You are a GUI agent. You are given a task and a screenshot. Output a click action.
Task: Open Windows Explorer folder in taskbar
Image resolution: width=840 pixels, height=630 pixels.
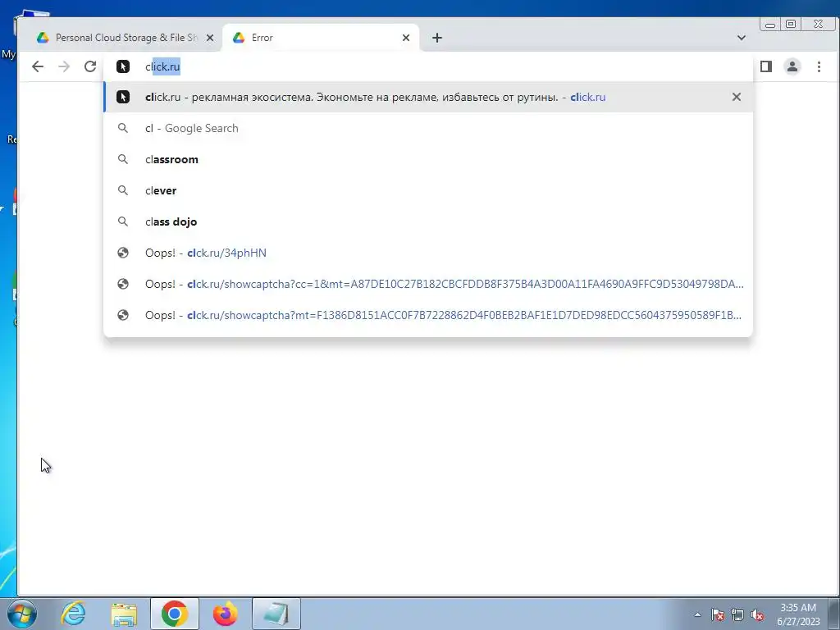coord(124,614)
